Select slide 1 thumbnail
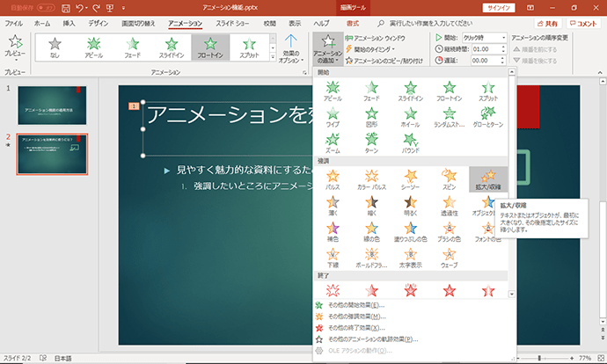This screenshot has width=607, height=364. [x=52, y=106]
